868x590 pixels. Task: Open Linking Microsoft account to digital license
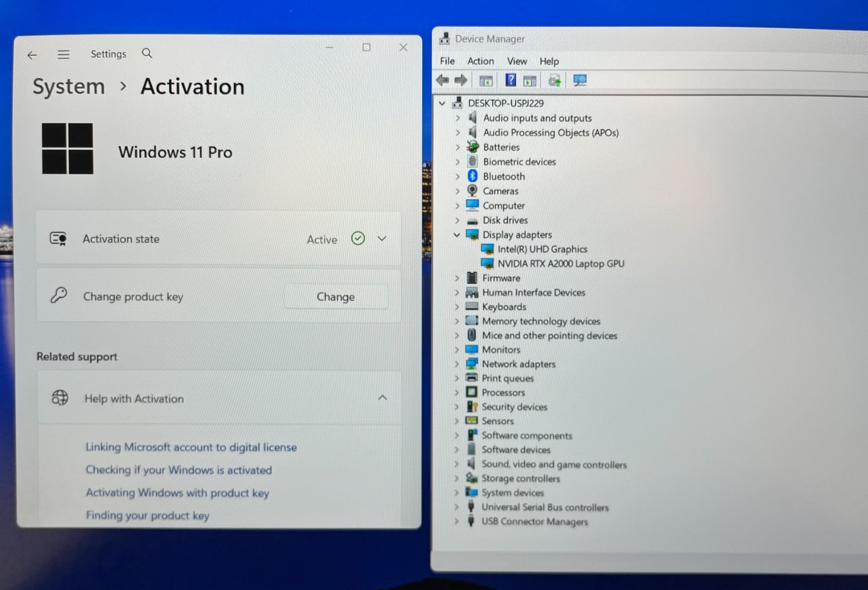191,447
